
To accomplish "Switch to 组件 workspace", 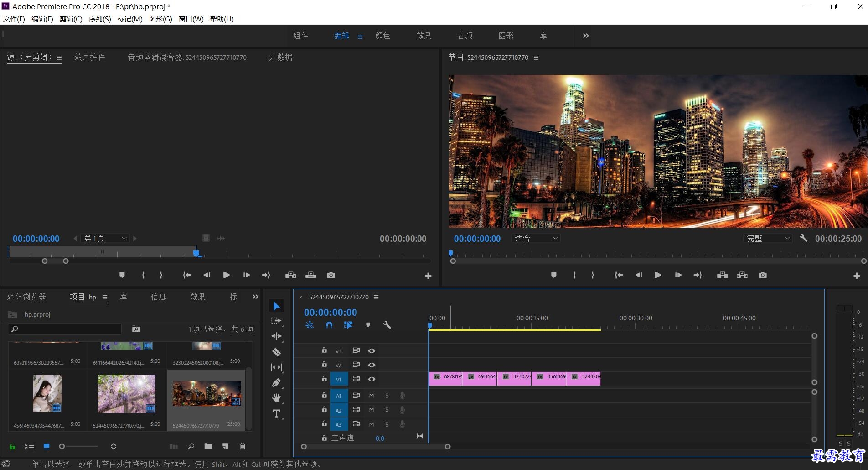I will (x=301, y=36).
